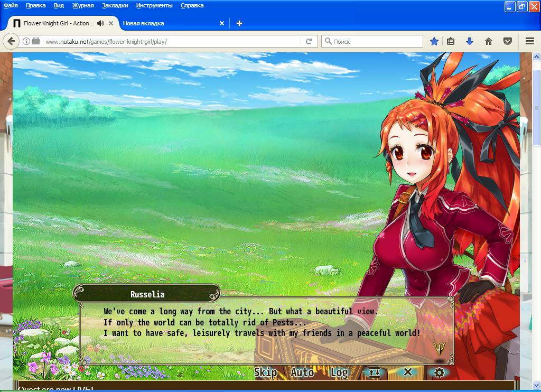Close the Flower Knight Girl tab

[x=111, y=23]
